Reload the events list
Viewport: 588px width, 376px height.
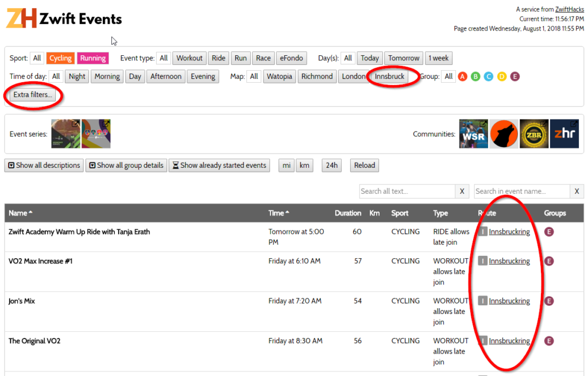365,165
